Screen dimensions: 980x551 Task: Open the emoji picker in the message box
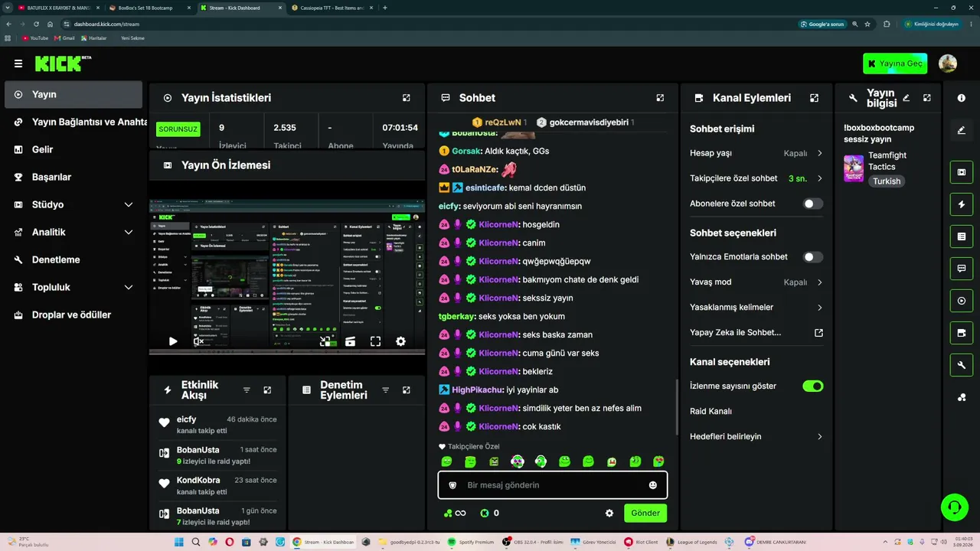[653, 485]
